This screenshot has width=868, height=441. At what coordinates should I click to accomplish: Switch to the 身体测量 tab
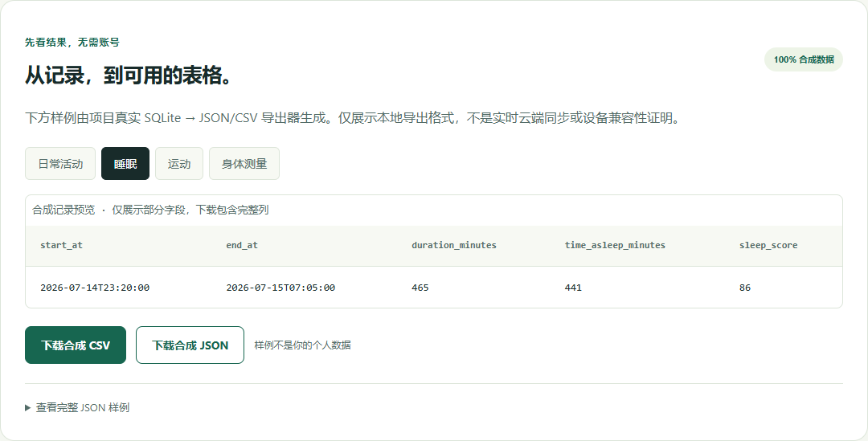click(244, 164)
